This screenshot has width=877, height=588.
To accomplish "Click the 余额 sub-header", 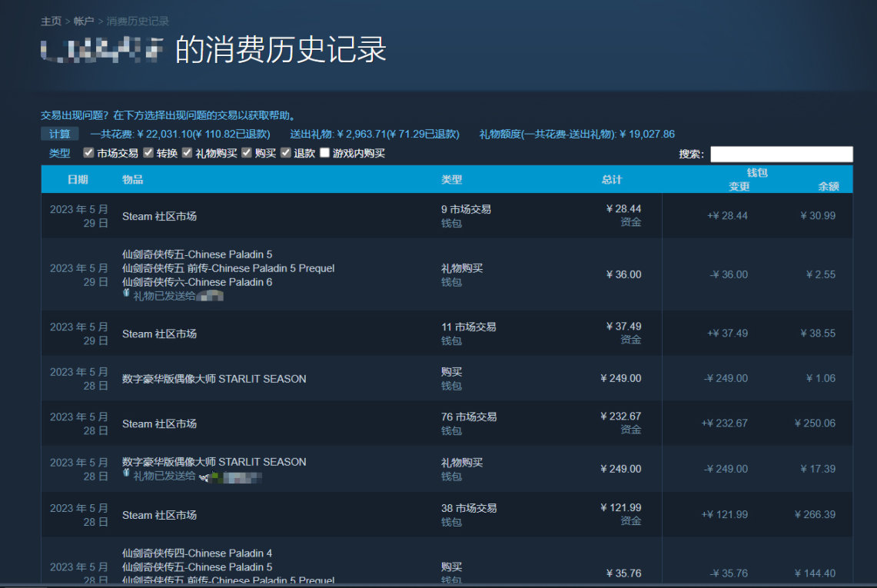I will point(829,186).
